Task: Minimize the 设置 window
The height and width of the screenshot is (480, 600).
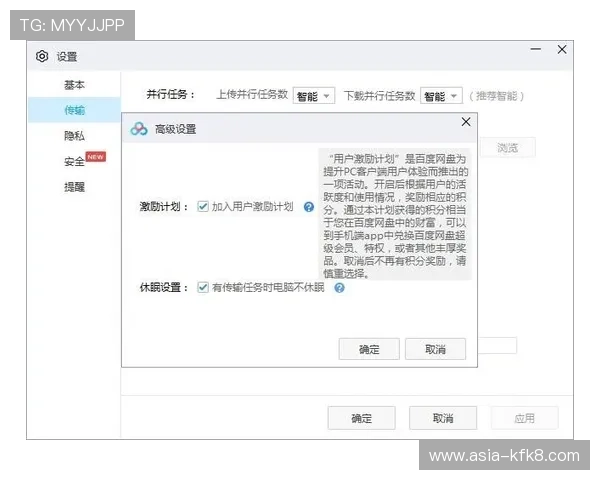Action: tap(536, 49)
